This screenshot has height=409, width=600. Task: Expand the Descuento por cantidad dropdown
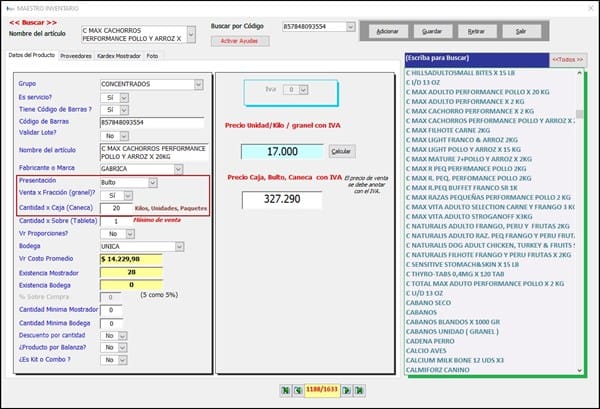pyautogui.click(x=122, y=336)
